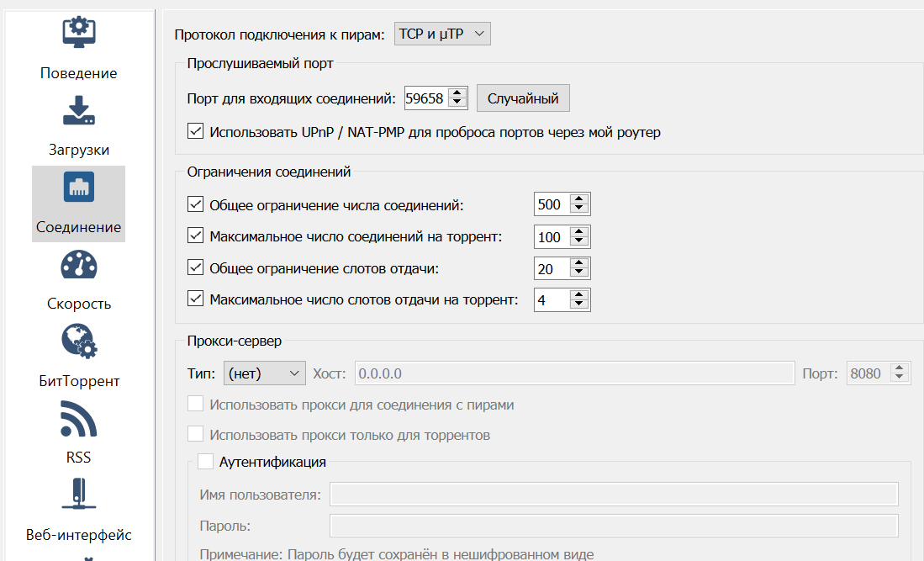Click the Случайный random port button
The width and height of the screenshot is (924, 561).
tap(523, 98)
